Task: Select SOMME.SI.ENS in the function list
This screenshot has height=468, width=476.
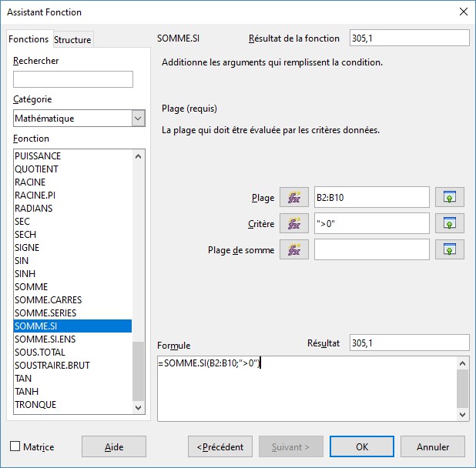Action: click(45, 339)
